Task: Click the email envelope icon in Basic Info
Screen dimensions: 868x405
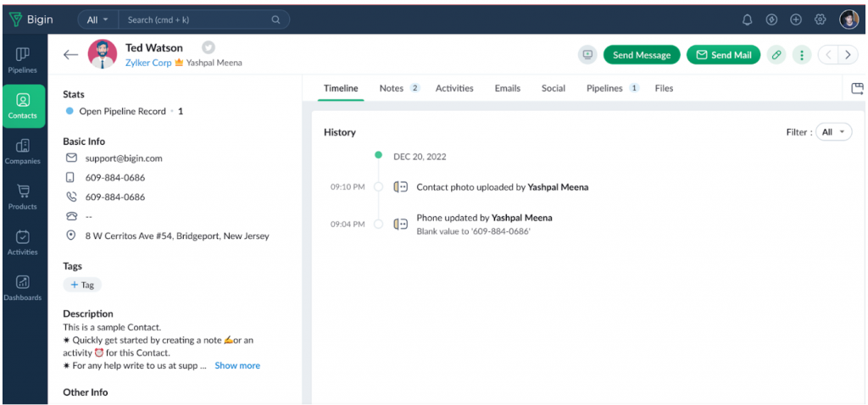Action: [71, 158]
